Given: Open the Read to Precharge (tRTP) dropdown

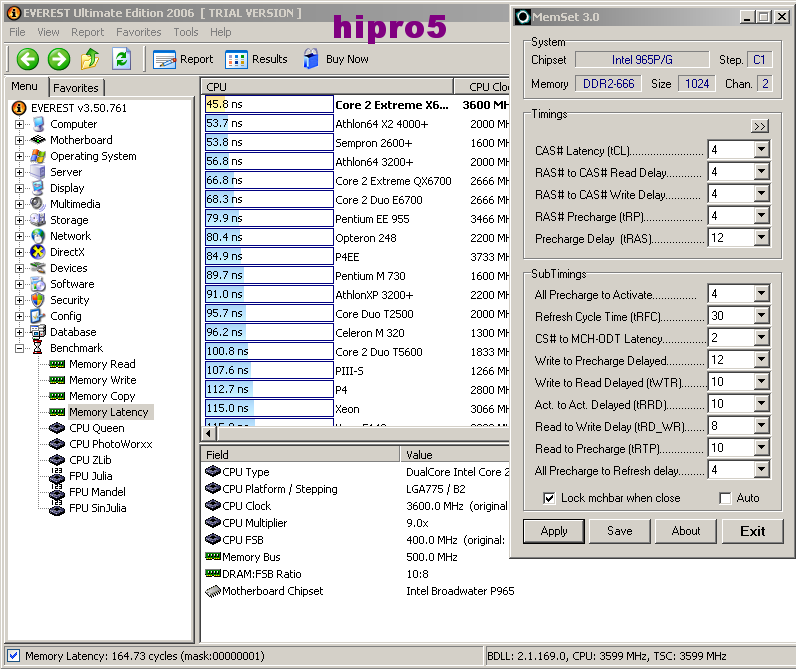Looking at the screenshot, I should [761, 448].
